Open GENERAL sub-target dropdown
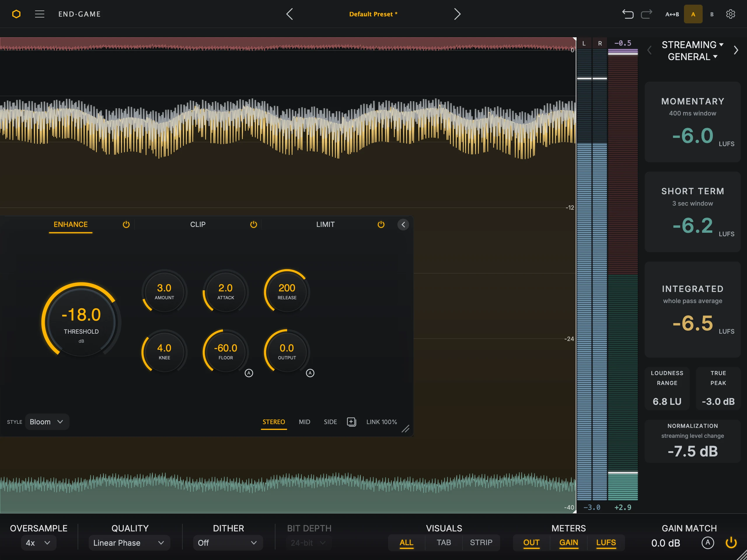 tap(693, 57)
